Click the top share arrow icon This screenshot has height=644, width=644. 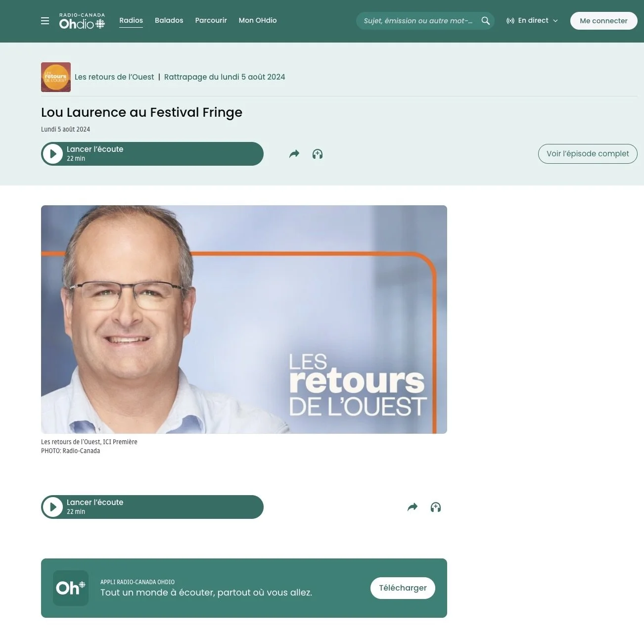click(294, 154)
